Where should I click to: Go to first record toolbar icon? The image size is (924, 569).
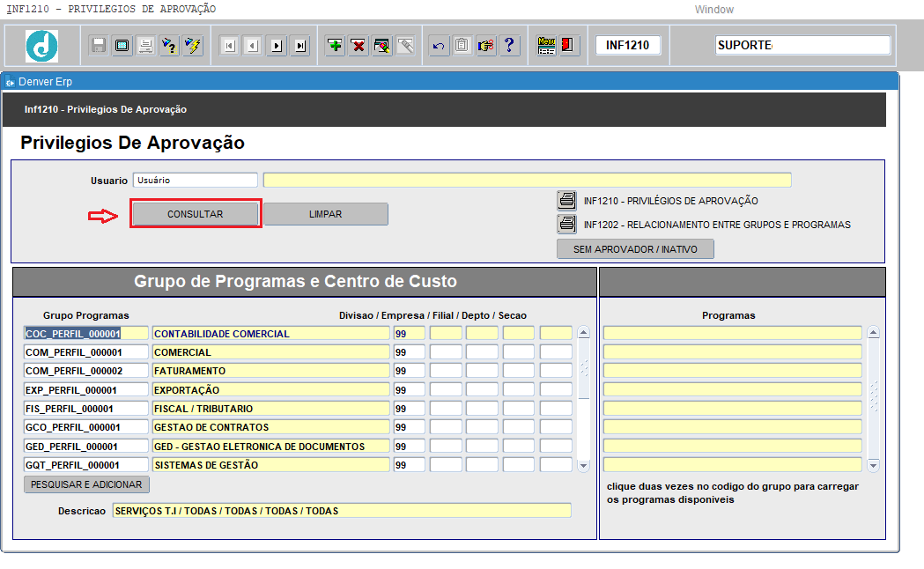click(230, 45)
